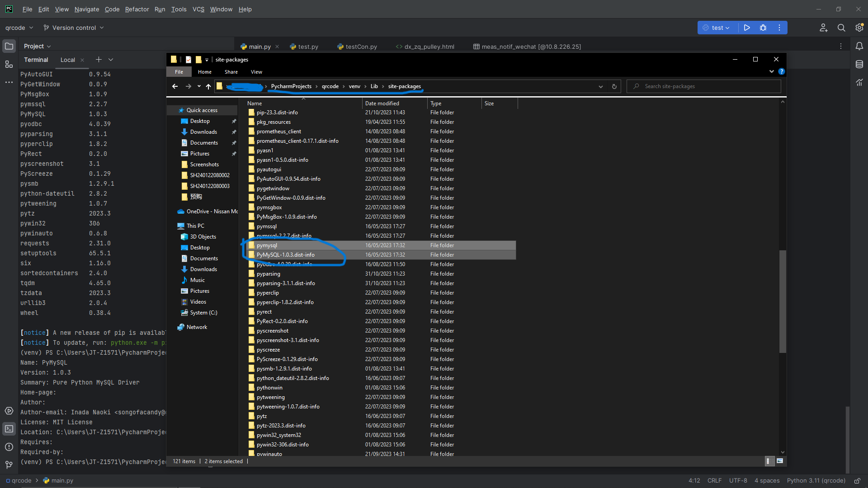Show more tool windows ellipsis in left sidebar
The image size is (868, 488).
[x=9, y=82]
